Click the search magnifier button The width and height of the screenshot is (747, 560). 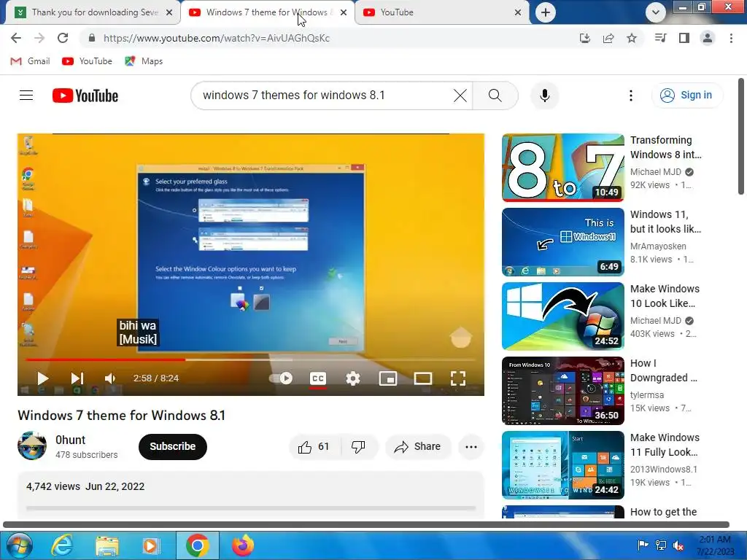coord(495,96)
